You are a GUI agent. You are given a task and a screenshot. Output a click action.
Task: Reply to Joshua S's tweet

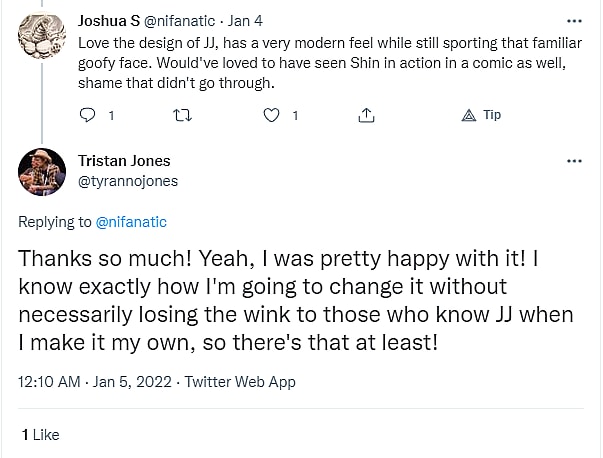87,115
